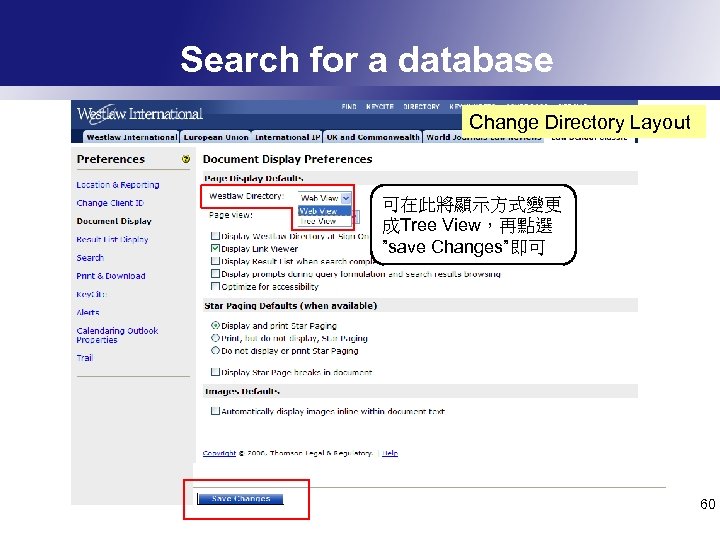720x540 pixels.
Task: Click the Copyright link in the footer
Action: [219, 453]
